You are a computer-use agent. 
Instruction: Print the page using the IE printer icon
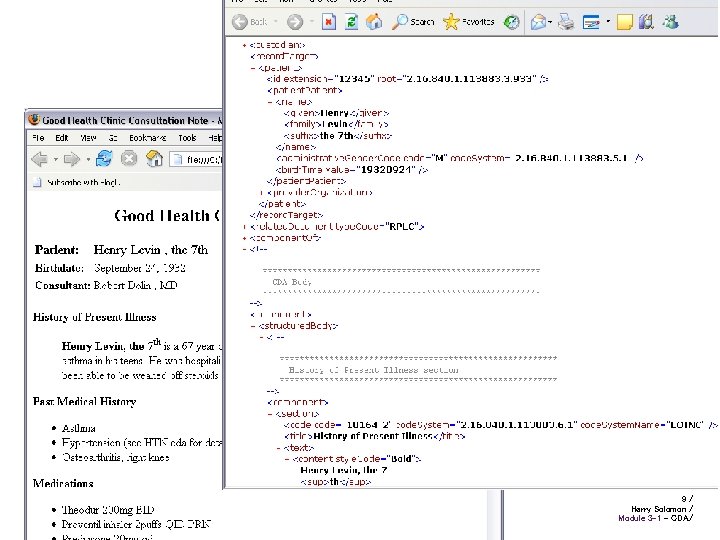click(x=566, y=22)
